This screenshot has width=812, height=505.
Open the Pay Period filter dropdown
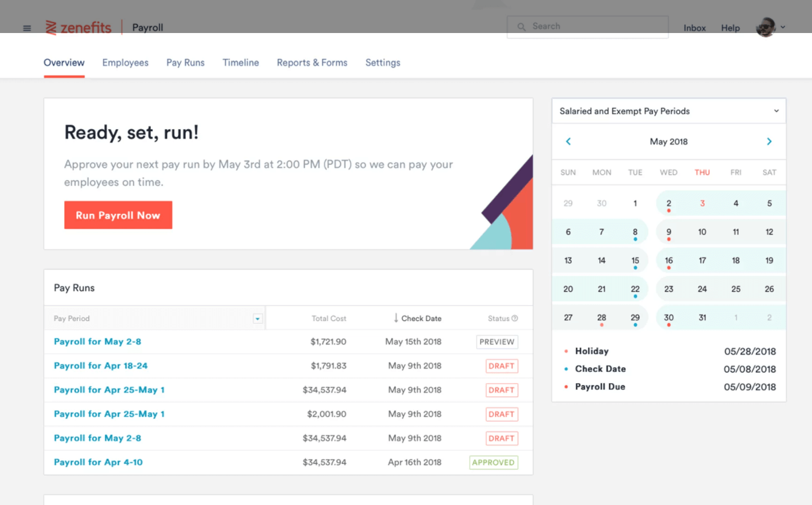point(257,318)
